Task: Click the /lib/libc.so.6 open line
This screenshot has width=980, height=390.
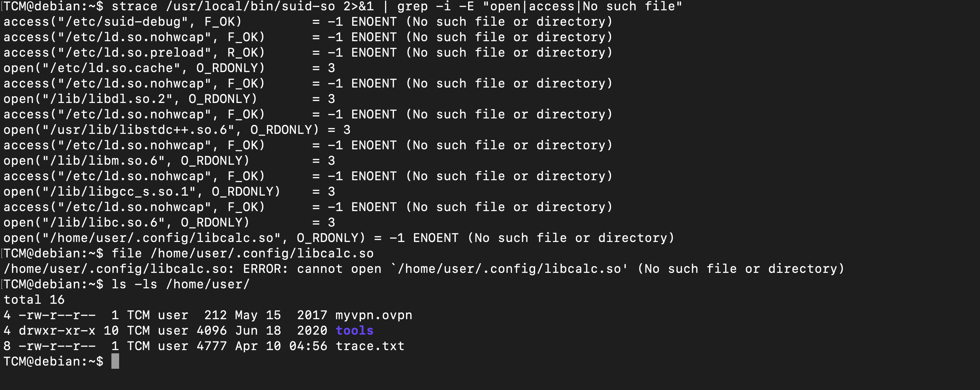Action: (x=169, y=222)
